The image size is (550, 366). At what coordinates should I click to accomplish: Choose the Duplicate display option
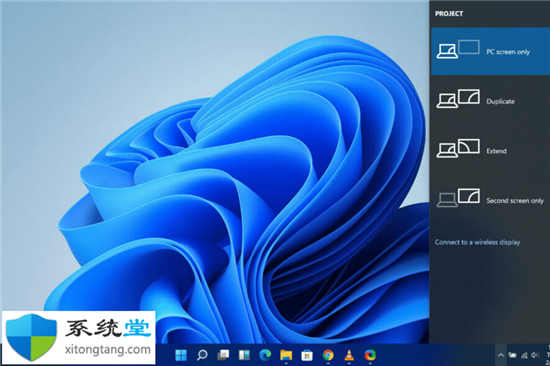point(490,101)
